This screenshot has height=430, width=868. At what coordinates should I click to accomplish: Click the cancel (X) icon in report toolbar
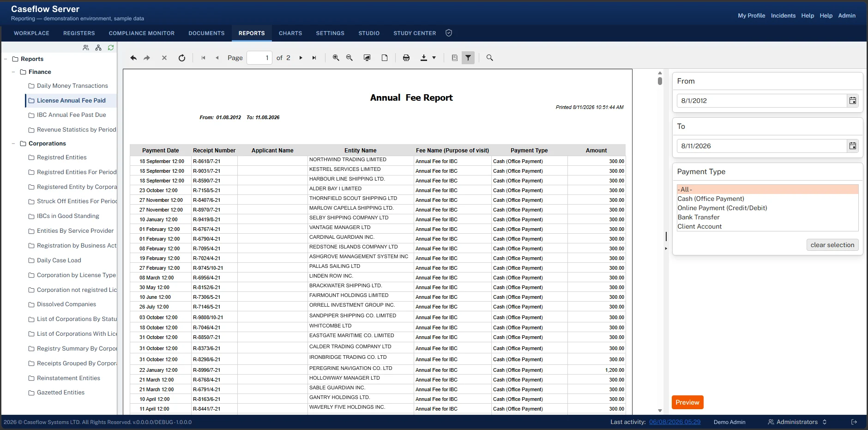pyautogui.click(x=164, y=58)
